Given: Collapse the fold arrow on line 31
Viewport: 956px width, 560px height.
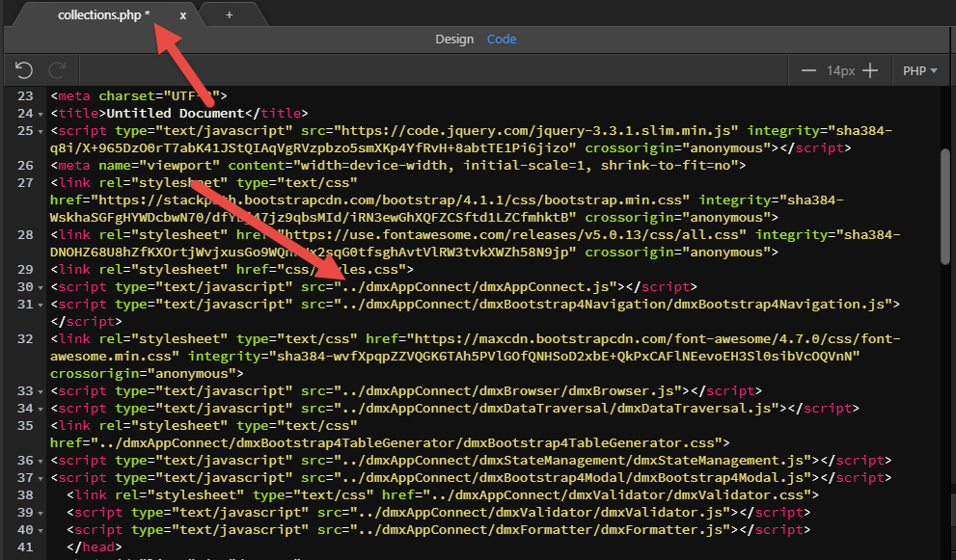Looking at the screenshot, I should [x=41, y=306].
